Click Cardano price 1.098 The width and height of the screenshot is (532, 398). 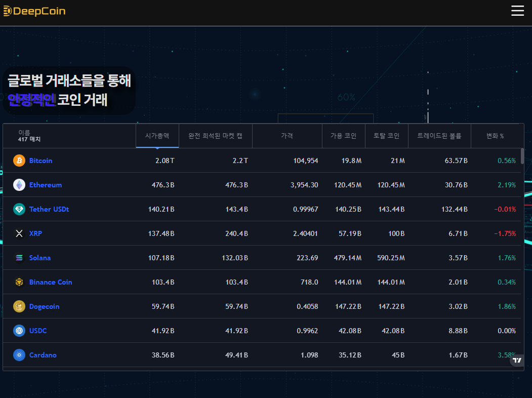click(x=309, y=355)
